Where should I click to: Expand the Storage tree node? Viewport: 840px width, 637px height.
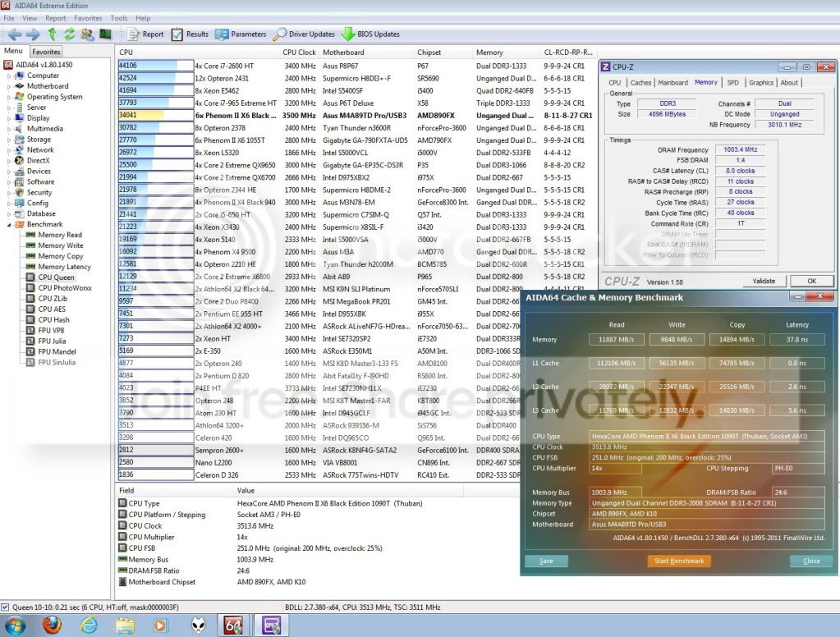[10, 140]
